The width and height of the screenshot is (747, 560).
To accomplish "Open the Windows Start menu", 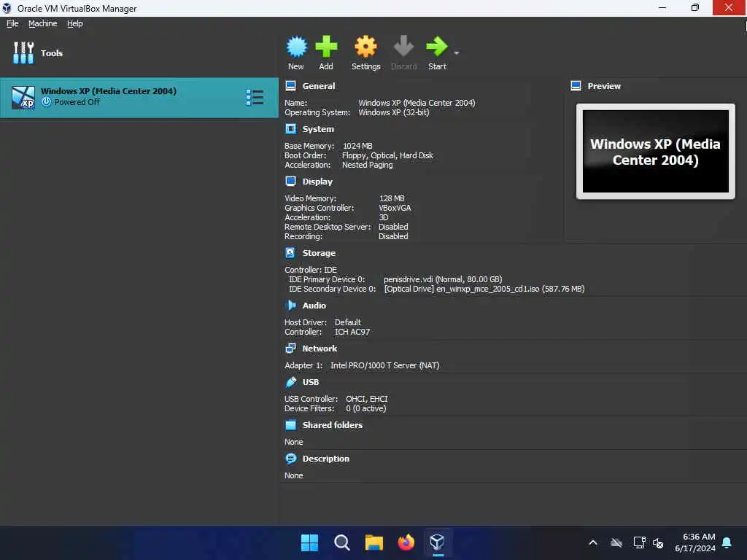I will 309,542.
